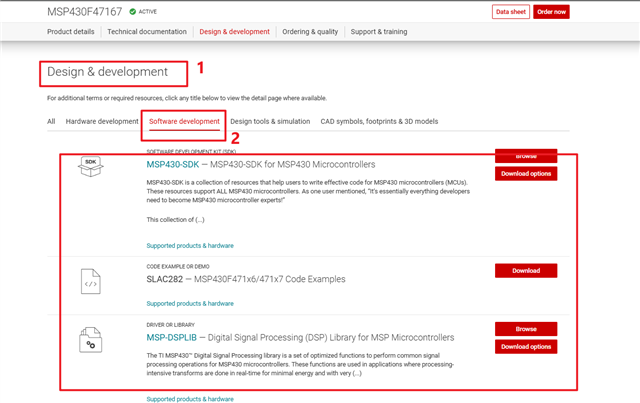Screen dimensions: 640x403
Task: Click Browse button for MSP-DSPLIB
Action: tap(526, 329)
